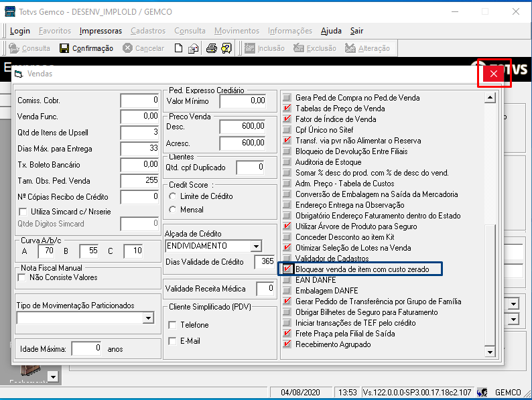Click the Curva C value field
The width and height of the screenshot is (532, 400).
(133, 251)
